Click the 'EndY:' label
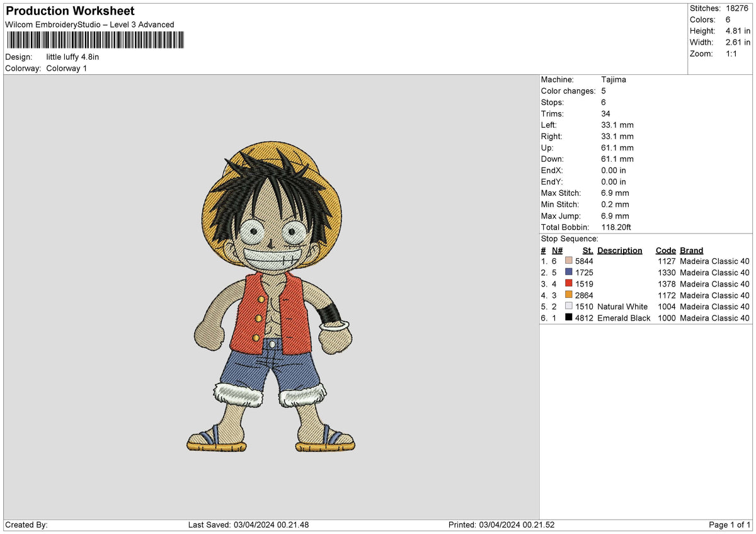This screenshot has height=534, width=756. pos(552,182)
